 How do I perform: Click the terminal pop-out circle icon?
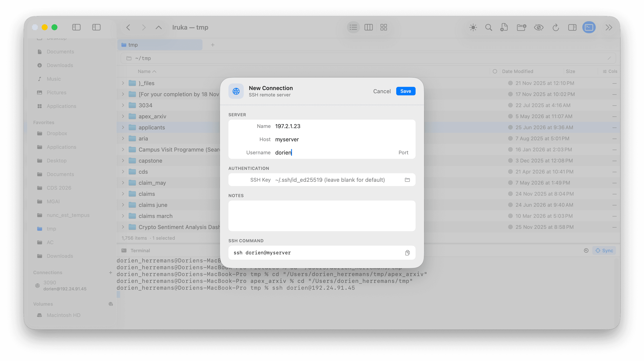(x=586, y=251)
